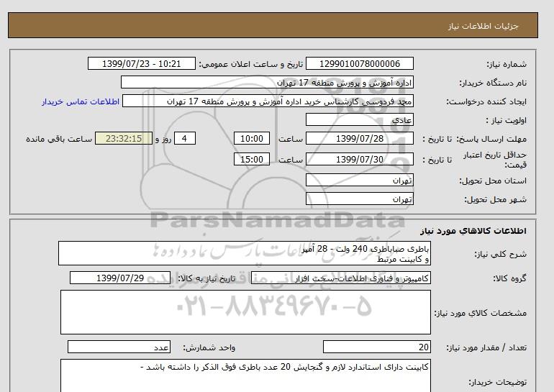
Task: Click the need number field 1299010078000006
Action: [x=359, y=63]
